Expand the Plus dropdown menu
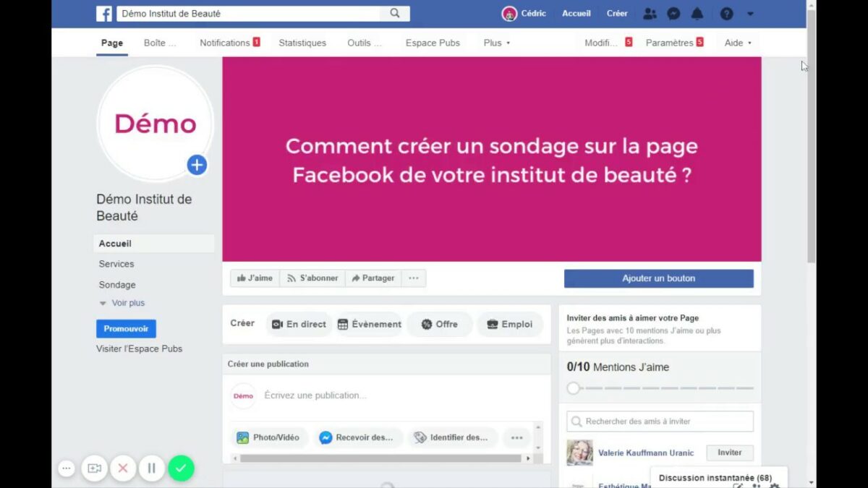This screenshot has height=488, width=868. tap(497, 43)
